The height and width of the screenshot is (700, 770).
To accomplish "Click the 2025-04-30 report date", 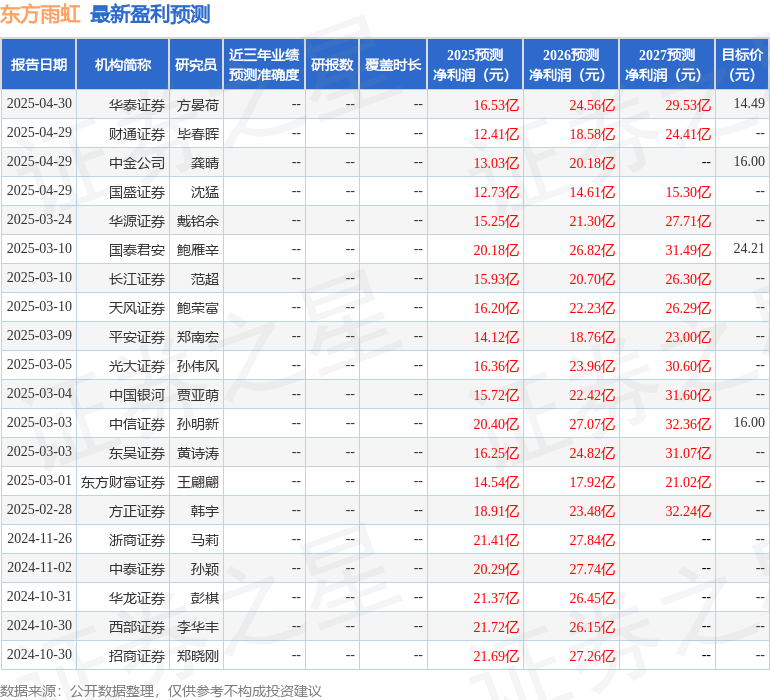I will tap(39, 103).
